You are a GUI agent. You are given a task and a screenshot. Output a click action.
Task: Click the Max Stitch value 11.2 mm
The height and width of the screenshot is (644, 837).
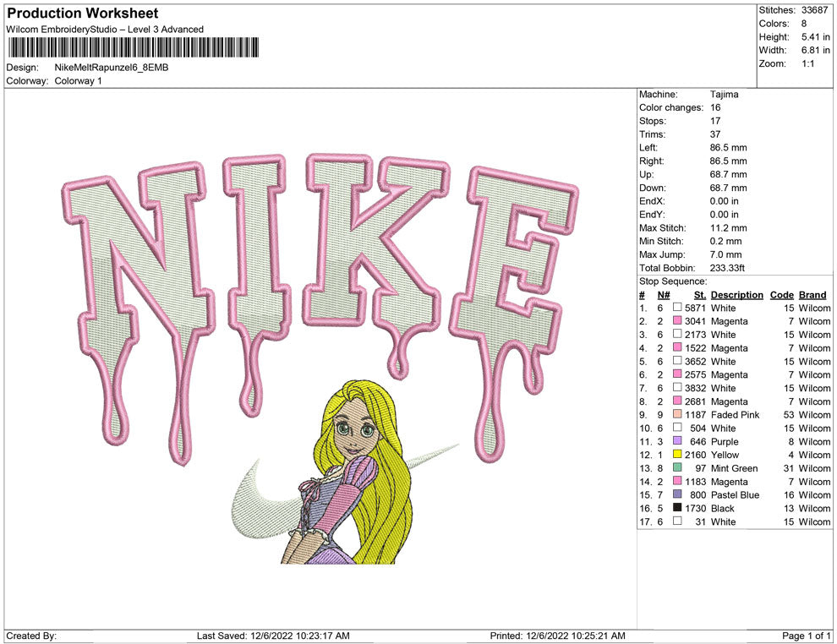click(728, 228)
